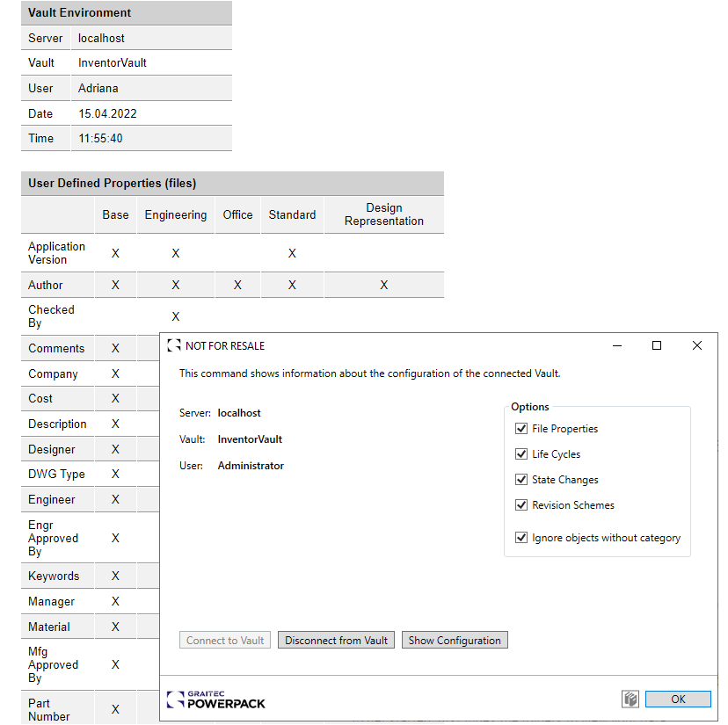
Task: Click the help books icon beside OK
Action: (630, 700)
